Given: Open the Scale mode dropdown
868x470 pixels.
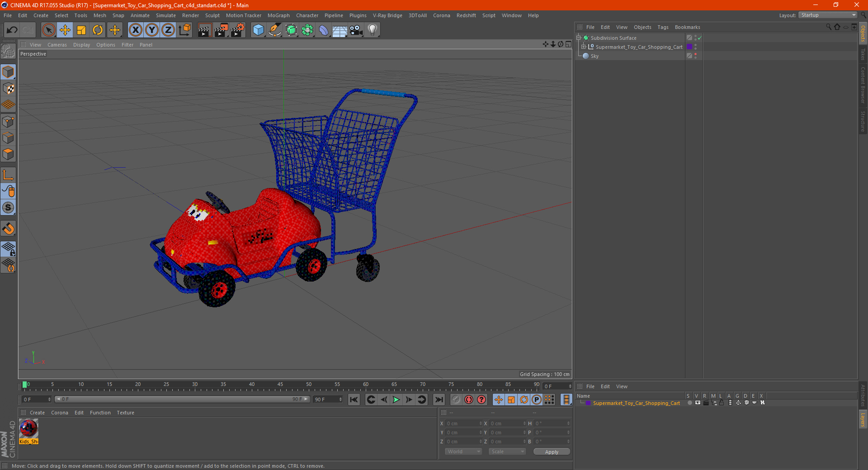Looking at the screenshot, I should pyautogui.click(x=507, y=451).
